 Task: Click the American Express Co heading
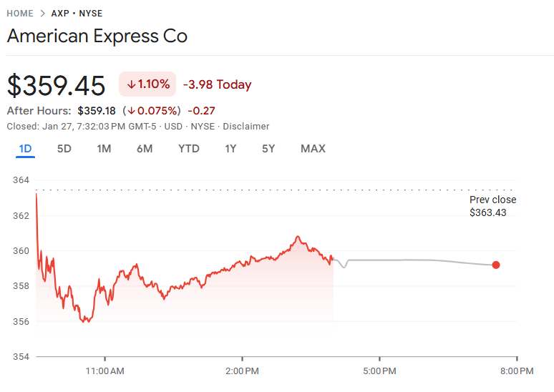[97, 36]
